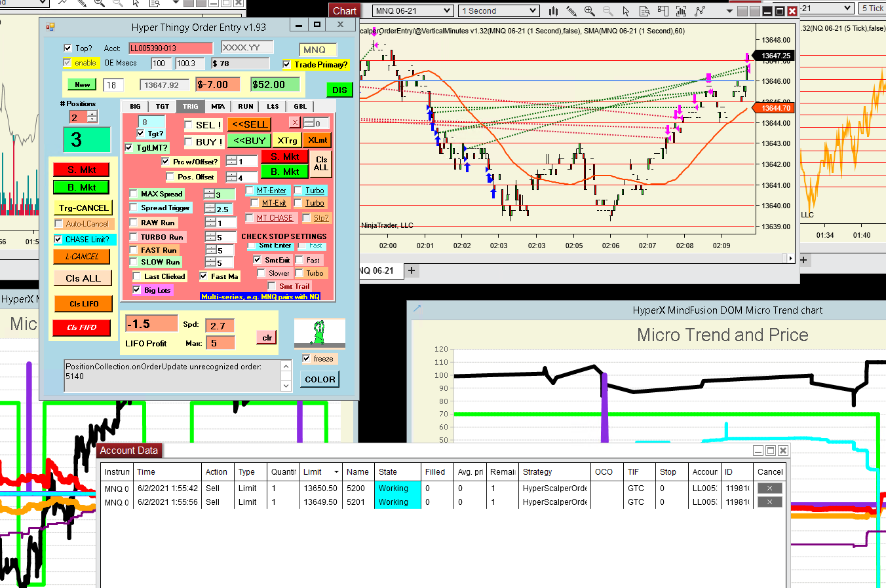Enable the MT-Enter checkbox

pyautogui.click(x=250, y=191)
